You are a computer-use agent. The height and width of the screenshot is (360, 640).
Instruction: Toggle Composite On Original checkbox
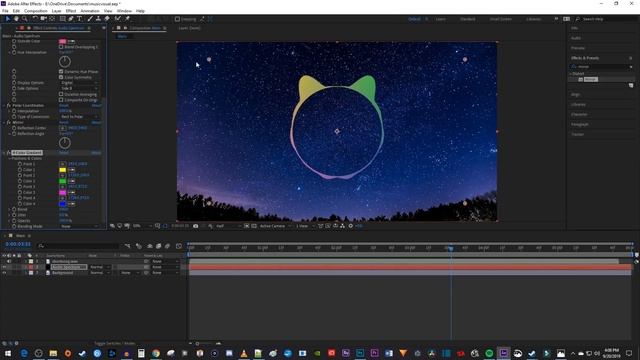(61, 100)
